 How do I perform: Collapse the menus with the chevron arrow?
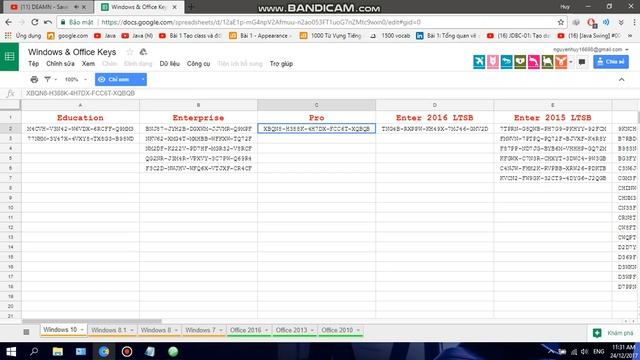coord(622,79)
